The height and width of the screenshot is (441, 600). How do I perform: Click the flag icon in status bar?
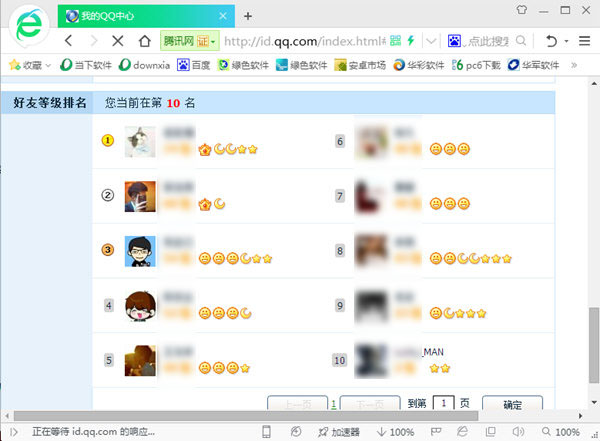[436, 432]
